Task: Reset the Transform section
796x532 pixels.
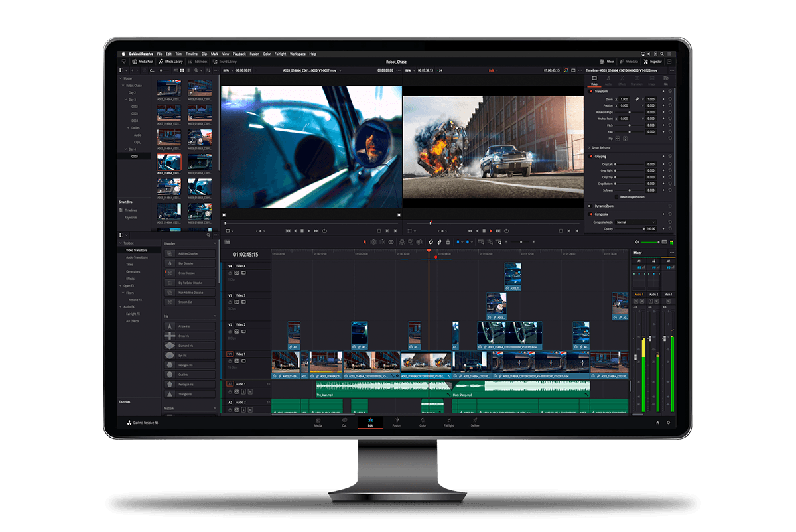Action: pyautogui.click(x=669, y=91)
